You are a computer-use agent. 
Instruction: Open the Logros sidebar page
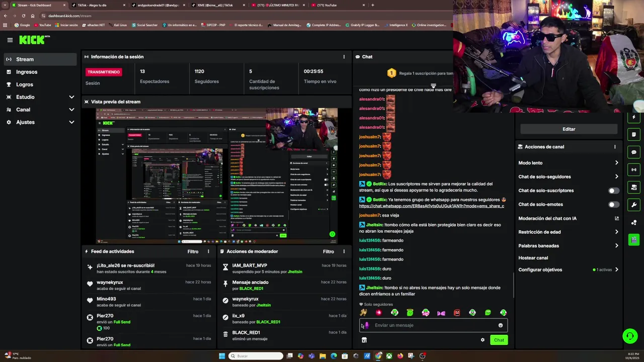click(40, 84)
